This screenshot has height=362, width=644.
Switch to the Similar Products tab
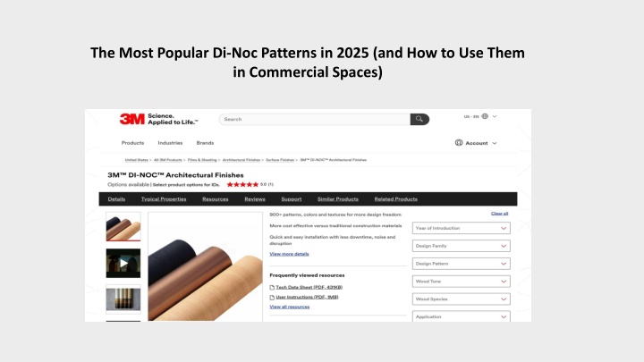(x=337, y=199)
